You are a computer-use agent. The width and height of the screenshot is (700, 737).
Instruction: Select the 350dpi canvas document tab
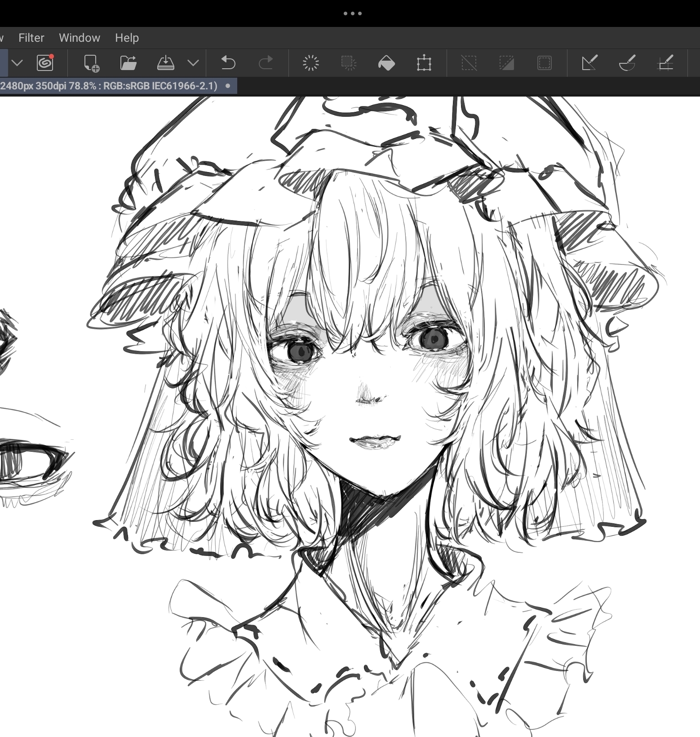point(112,86)
